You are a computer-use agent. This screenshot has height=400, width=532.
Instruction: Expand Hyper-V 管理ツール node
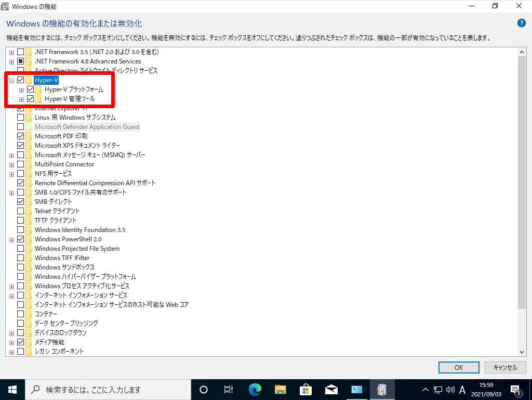tap(21, 99)
